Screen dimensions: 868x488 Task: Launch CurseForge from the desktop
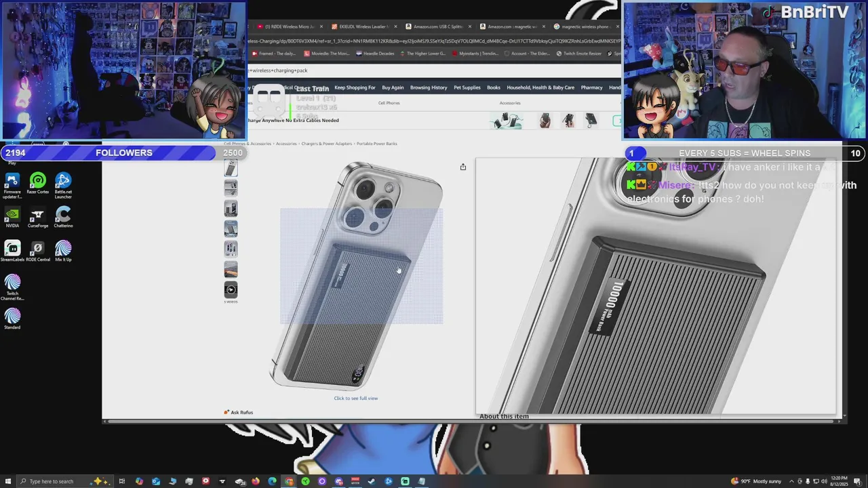tap(38, 218)
